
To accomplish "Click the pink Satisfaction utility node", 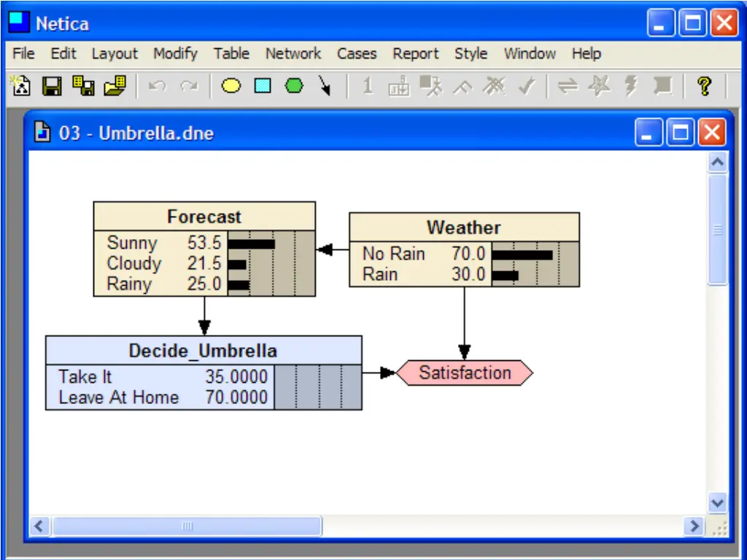I will point(465,373).
